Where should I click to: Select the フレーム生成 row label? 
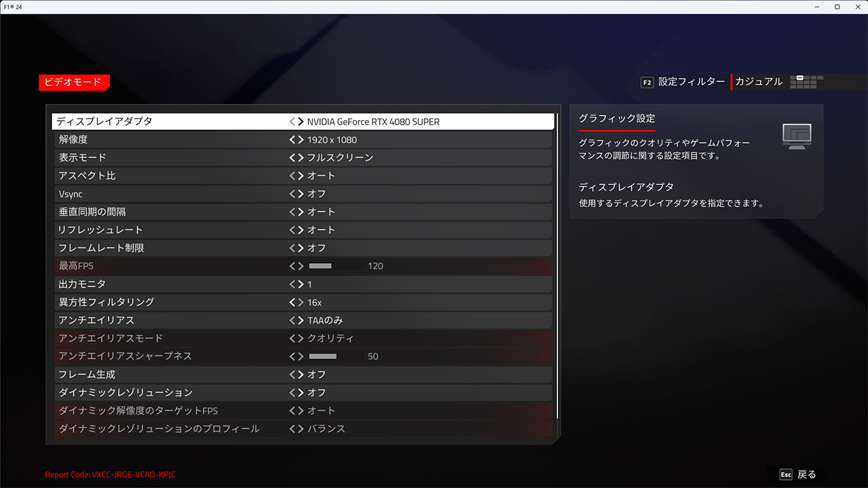click(87, 374)
